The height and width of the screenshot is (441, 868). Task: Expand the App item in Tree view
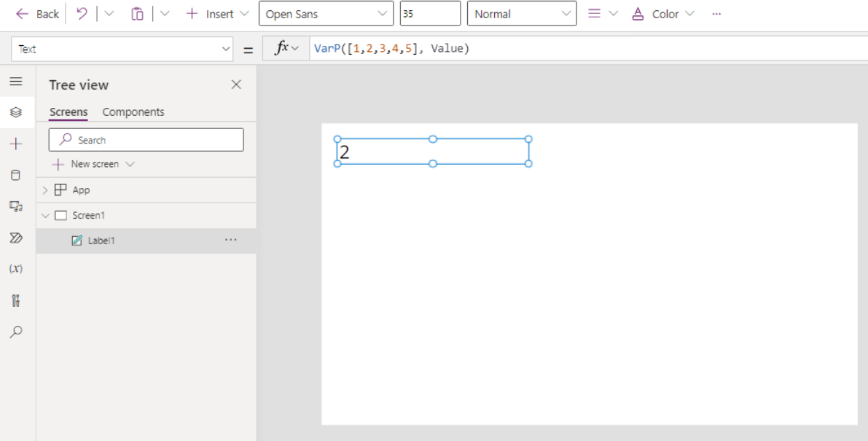click(x=44, y=190)
